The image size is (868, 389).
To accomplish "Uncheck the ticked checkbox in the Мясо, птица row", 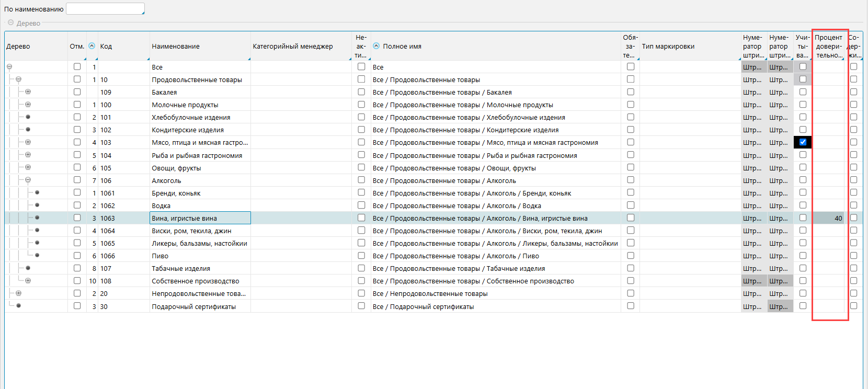I will pyautogui.click(x=803, y=142).
